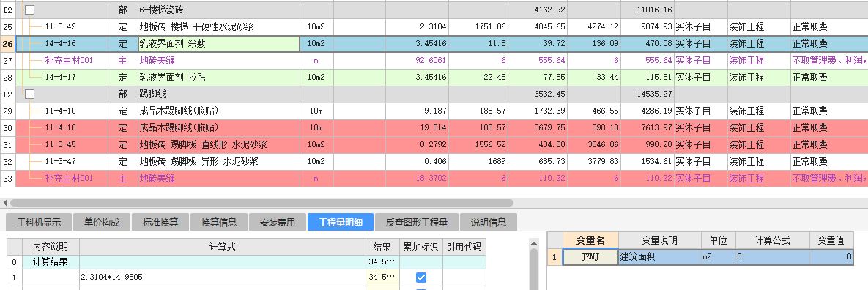Collapse the 踢脚线 section

coord(30,94)
